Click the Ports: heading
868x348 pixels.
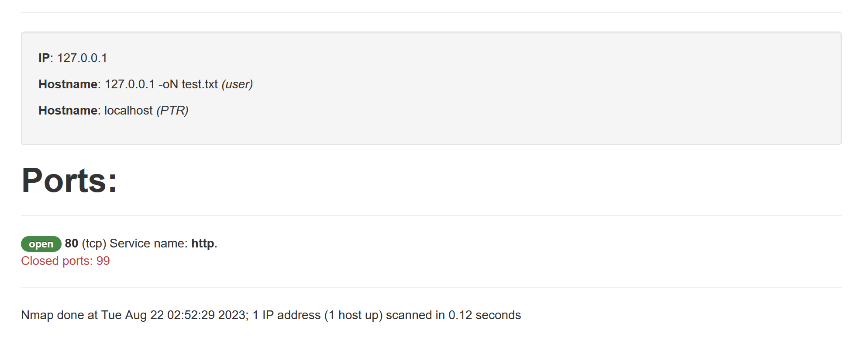click(69, 181)
